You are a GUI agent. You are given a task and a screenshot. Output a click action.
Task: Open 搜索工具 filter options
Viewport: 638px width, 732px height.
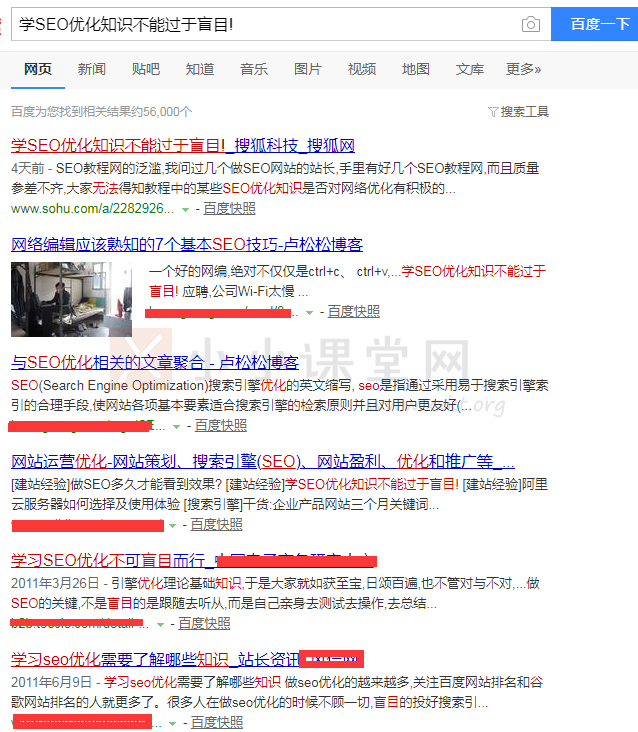click(x=519, y=112)
